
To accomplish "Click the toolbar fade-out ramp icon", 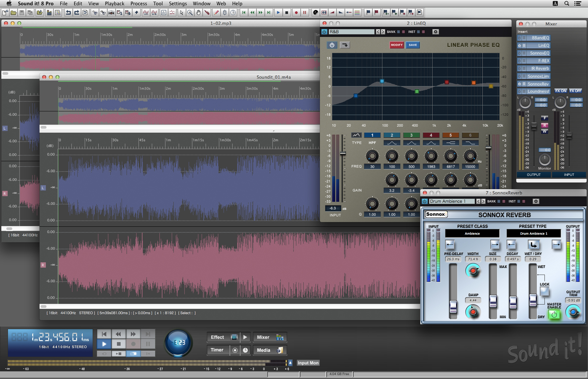I will (341, 13).
